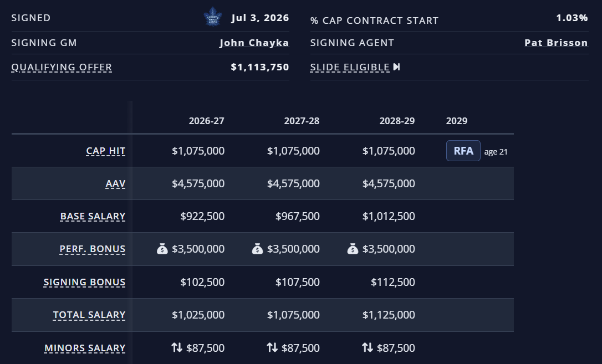The image size is (602, 364).
Task: Click the Toronto Maple Leafs logo
Action: [x=213, y=17]
